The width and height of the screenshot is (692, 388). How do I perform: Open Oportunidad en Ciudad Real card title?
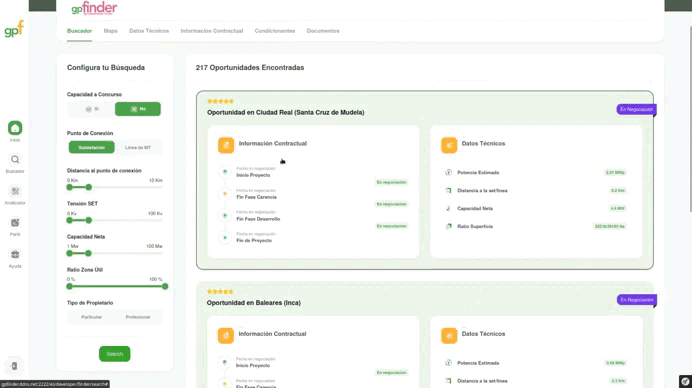[286, 113]
